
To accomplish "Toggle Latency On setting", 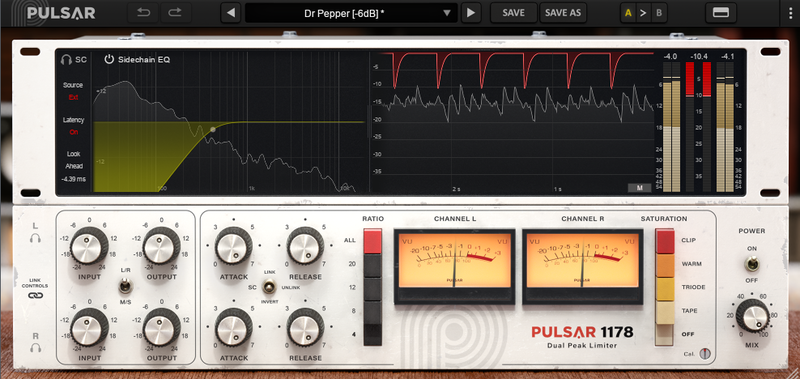I will pyautogui.click(x=73, y=132).
